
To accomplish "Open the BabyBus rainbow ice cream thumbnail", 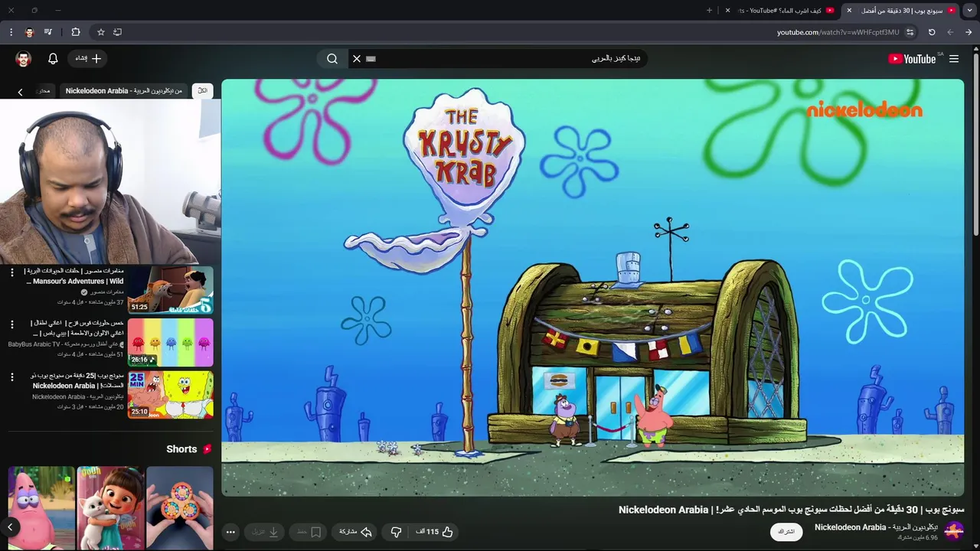I will (x=170, y=342).
